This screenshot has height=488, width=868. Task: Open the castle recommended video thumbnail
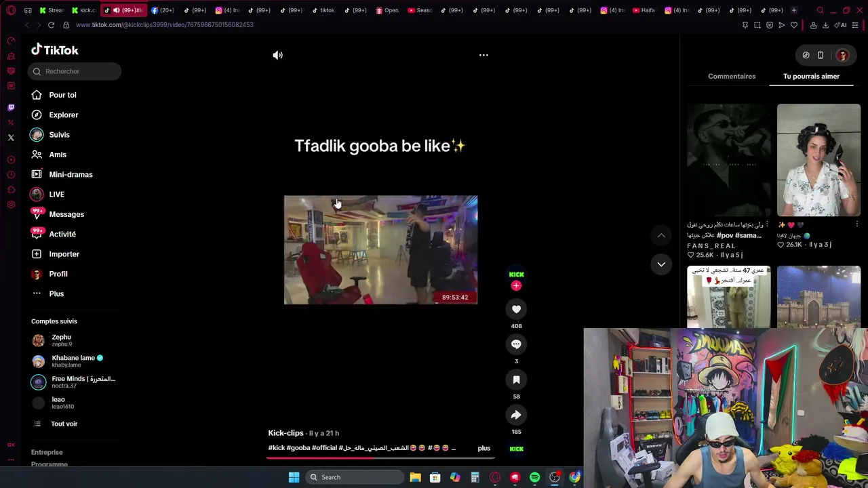click(818, 297)
